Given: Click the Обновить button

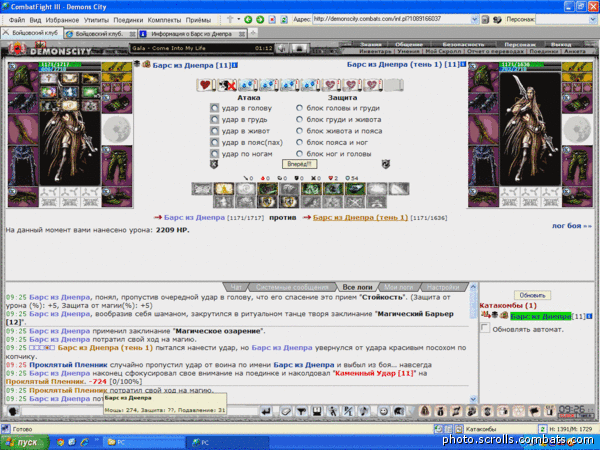Looking at the screenshot, I should click(x=532, y=295).
